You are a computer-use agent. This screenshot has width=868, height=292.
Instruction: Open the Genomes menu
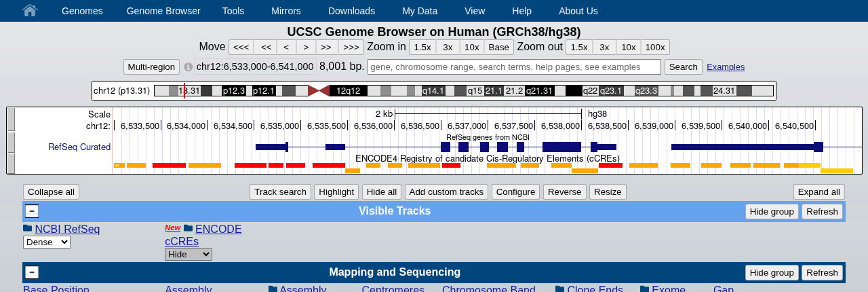[82, 11]
